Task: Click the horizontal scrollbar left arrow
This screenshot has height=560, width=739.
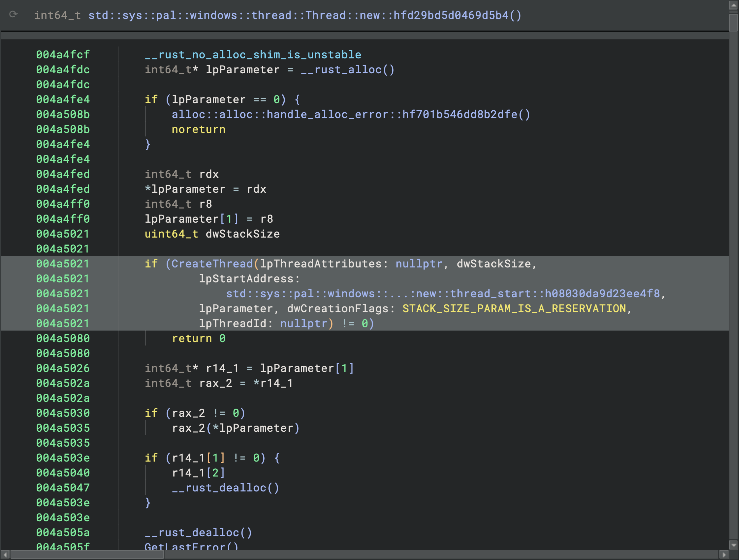Action: point(5,555)
